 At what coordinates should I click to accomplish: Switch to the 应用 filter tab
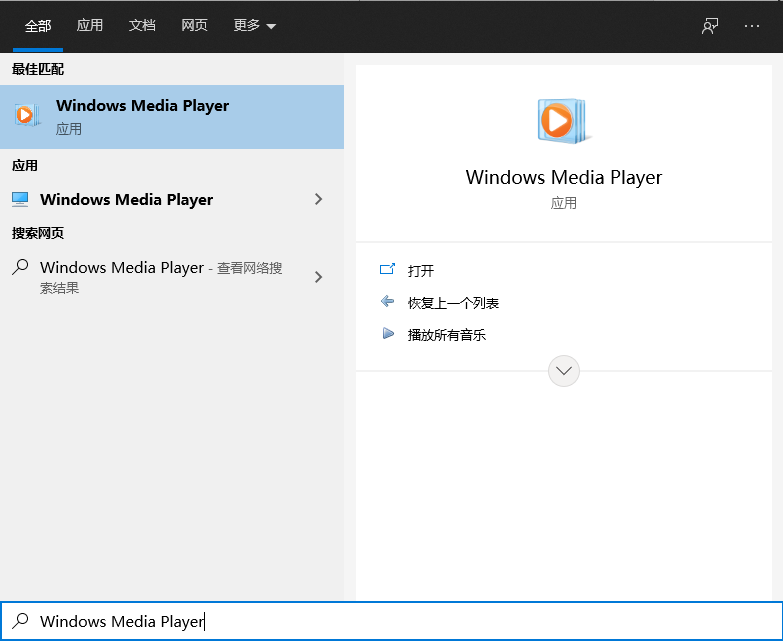(x=89, y=25)
